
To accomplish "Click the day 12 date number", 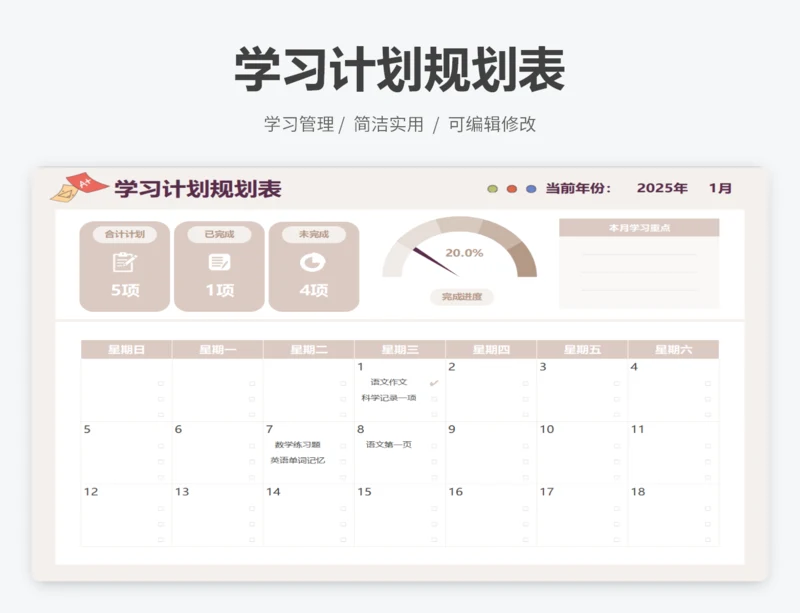I will click(91, 492).
